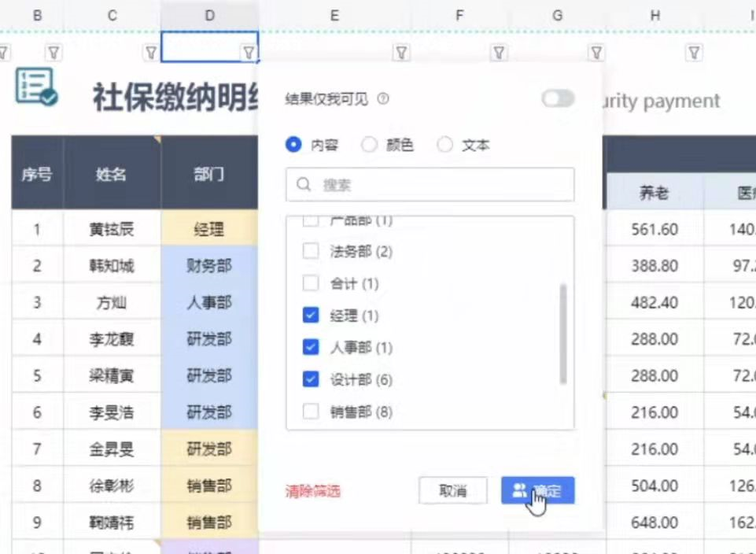Click the 销售部 cell in row 9
Viewport: 756px width, 554px height.
209,523
